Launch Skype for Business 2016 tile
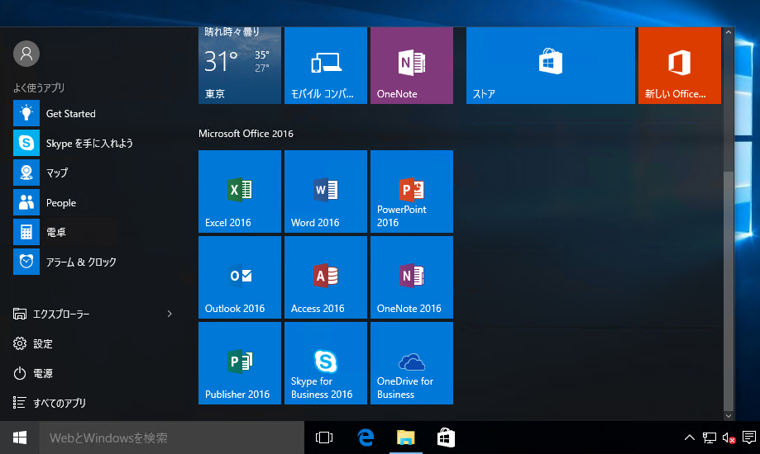 tap(326, 363)
